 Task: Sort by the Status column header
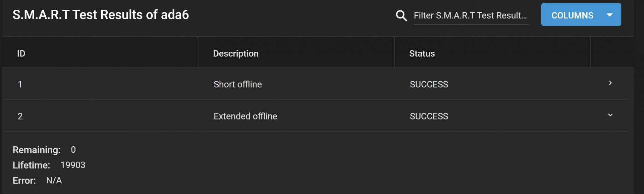(422, 53)
